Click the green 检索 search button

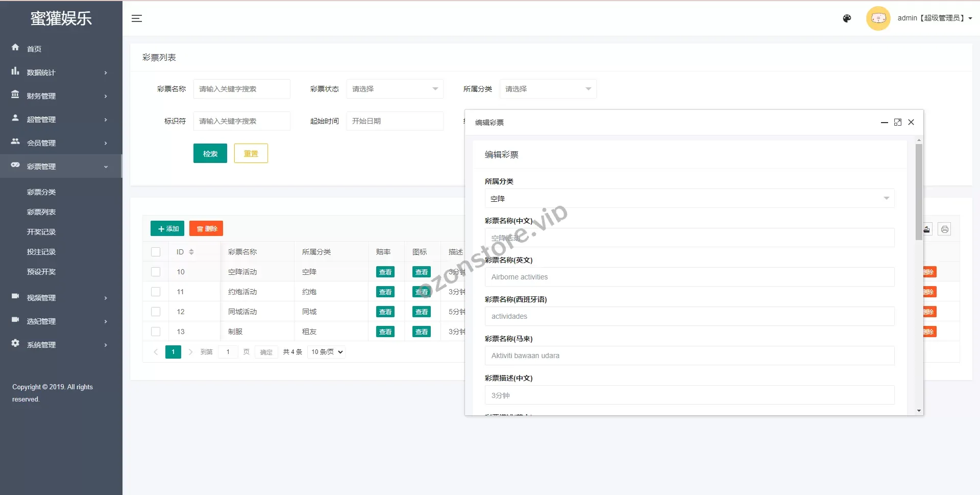[x=210, y=154]
